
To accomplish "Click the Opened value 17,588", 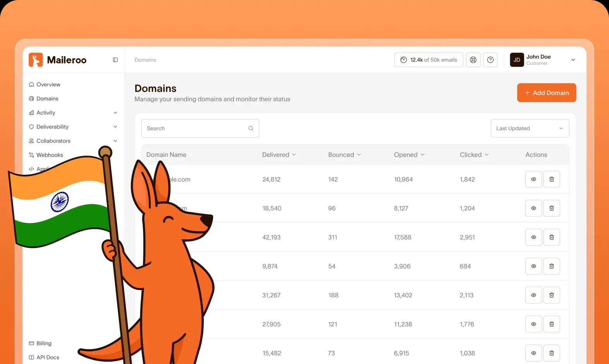I will tap(403, 237).
